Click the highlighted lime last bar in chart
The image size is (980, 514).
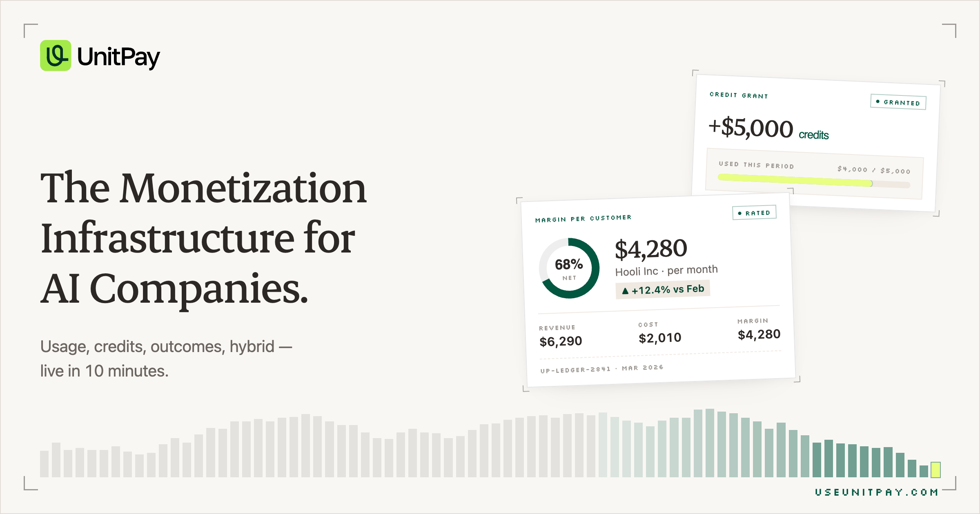(x=935, y=470)
